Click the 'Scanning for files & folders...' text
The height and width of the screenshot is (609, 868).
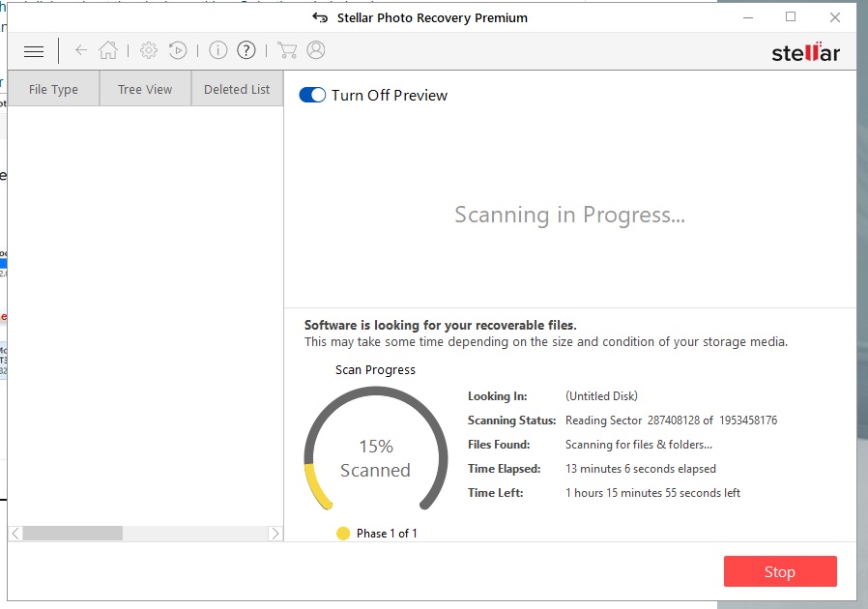(639, 445)
